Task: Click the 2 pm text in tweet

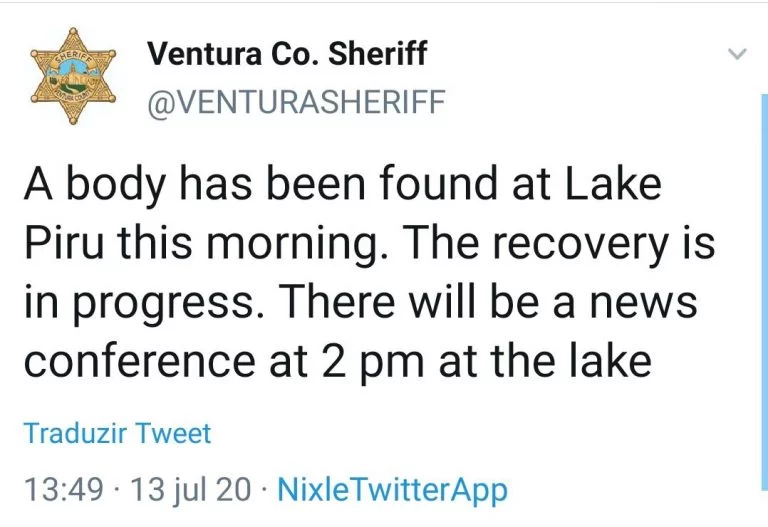Action: [372, 362]
